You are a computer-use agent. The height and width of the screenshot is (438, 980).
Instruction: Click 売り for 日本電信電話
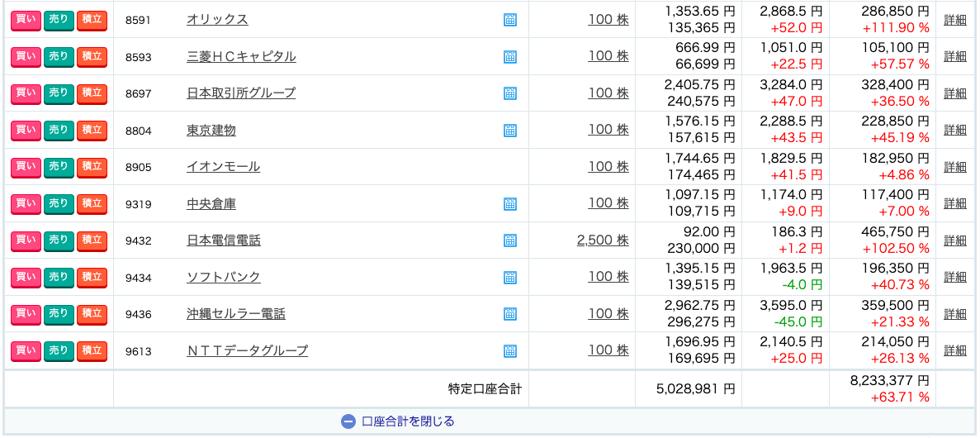pos(59,240)
